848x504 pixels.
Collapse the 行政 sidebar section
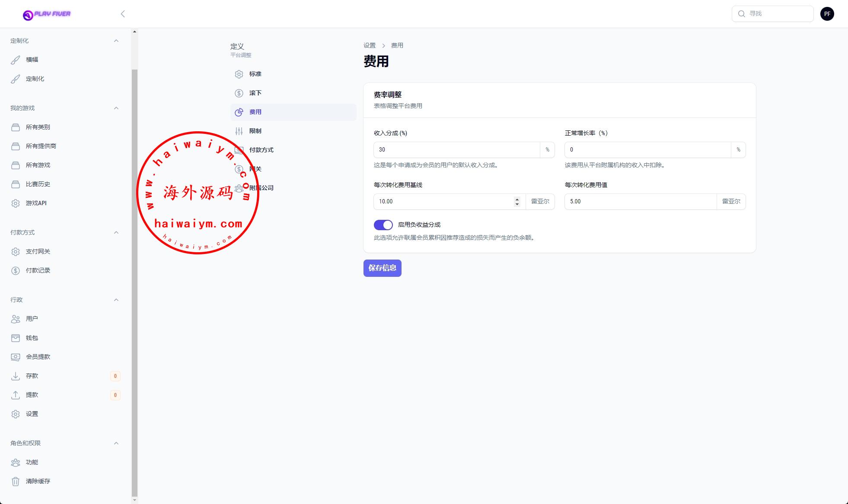pos(116,300)
